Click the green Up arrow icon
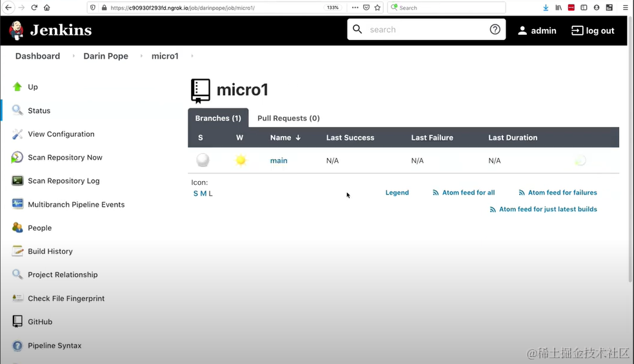This screenshot has height=364, width=634. pyautogui.click(x=17, y=87)
